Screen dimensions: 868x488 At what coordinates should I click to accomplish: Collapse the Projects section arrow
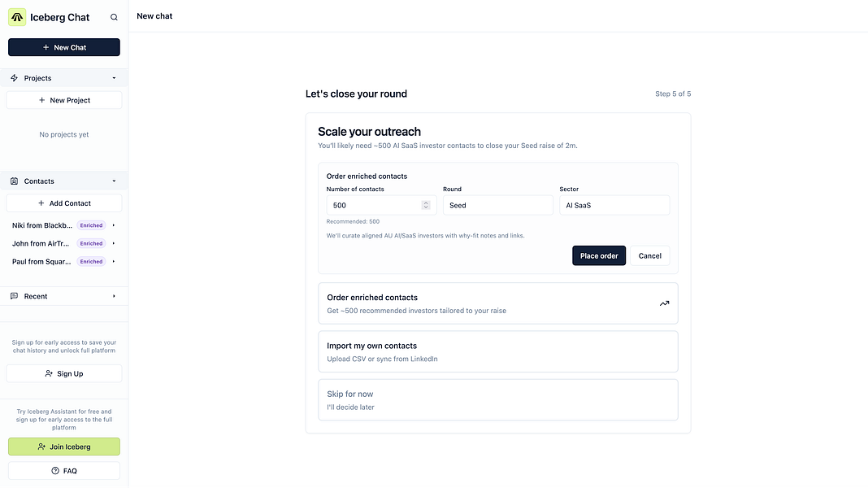pyautogui.click(x=114, y=78)
